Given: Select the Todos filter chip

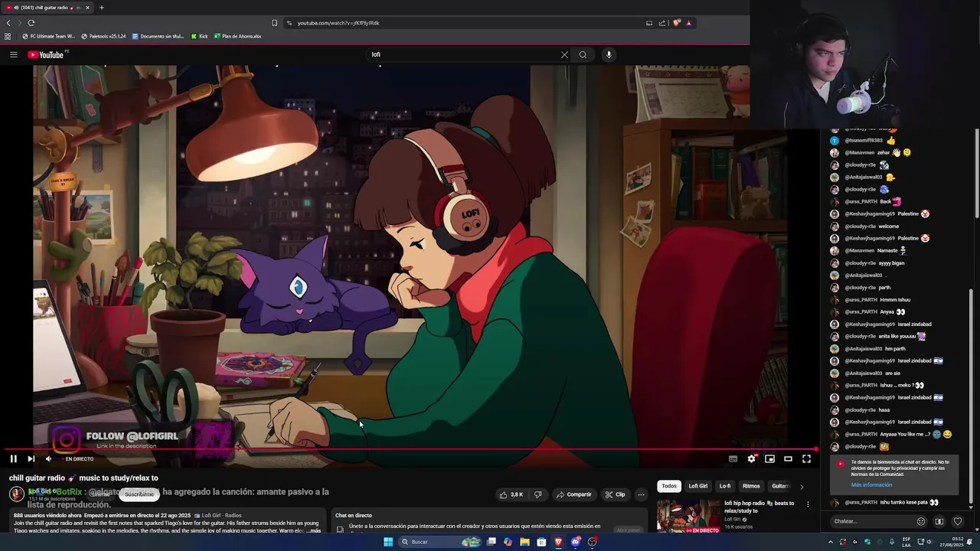Looking at the screenshot, I should click(669, 486).
